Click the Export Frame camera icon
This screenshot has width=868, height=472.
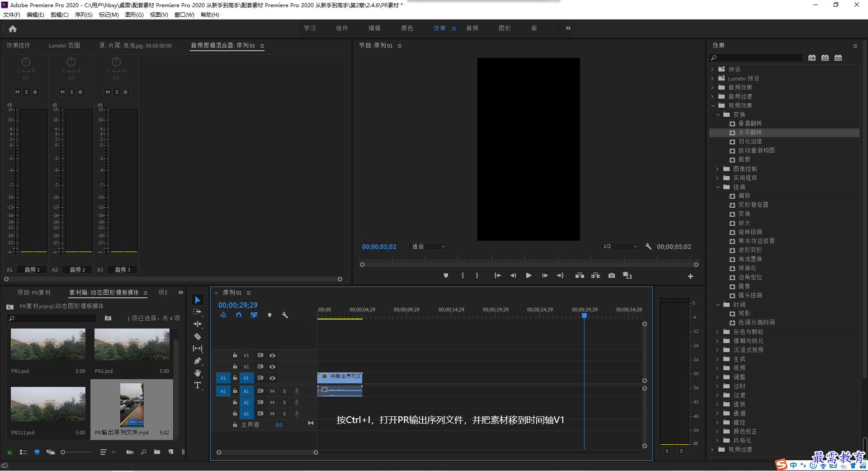point(612,276)
